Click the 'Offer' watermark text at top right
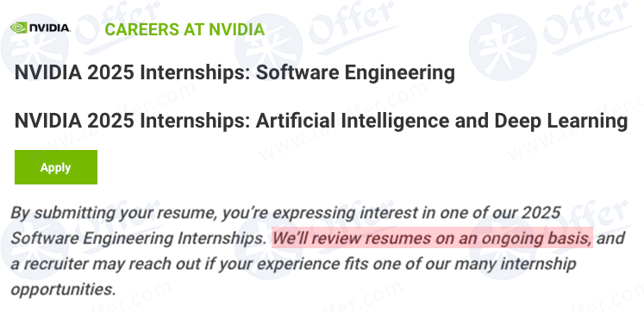 tap(585, 26)
